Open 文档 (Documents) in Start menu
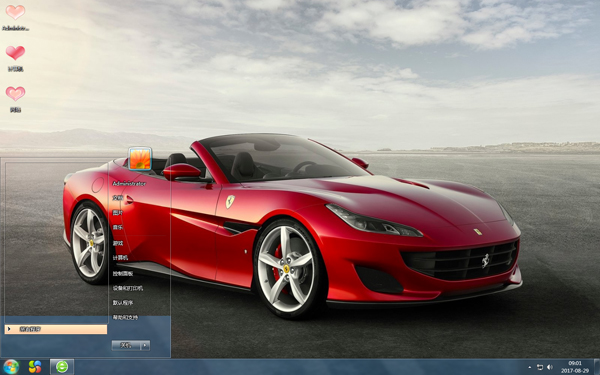This screenshot has width=600, height=375. (x=117, y=198)
